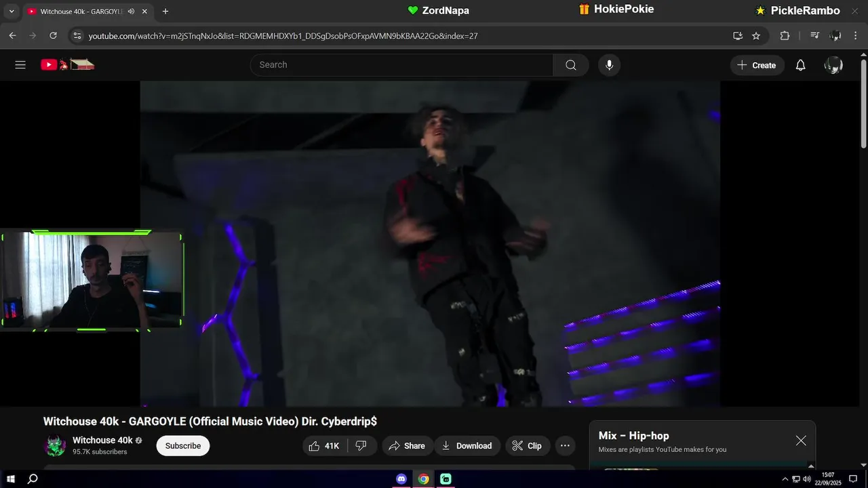Subscribe to Witchhouse 40k
Screen dimensions: 868x488
[183, 446]
